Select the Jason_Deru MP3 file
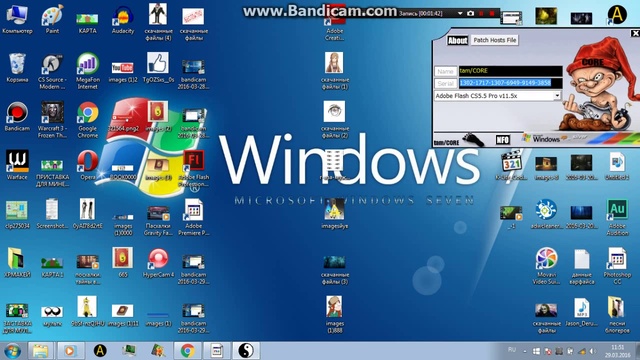 (582, 312)
